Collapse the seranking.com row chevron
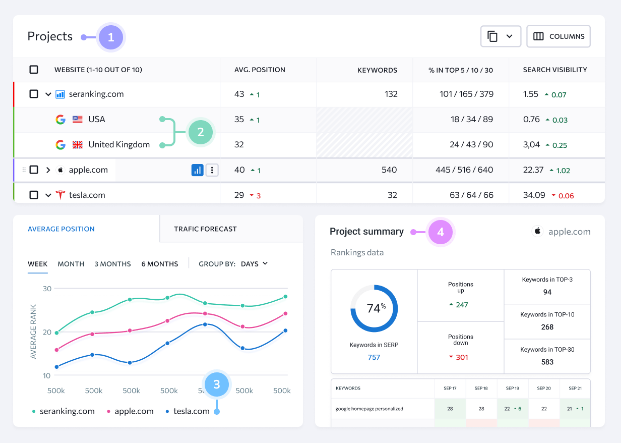Screen dimensions: 622x444 click(48, 94)
